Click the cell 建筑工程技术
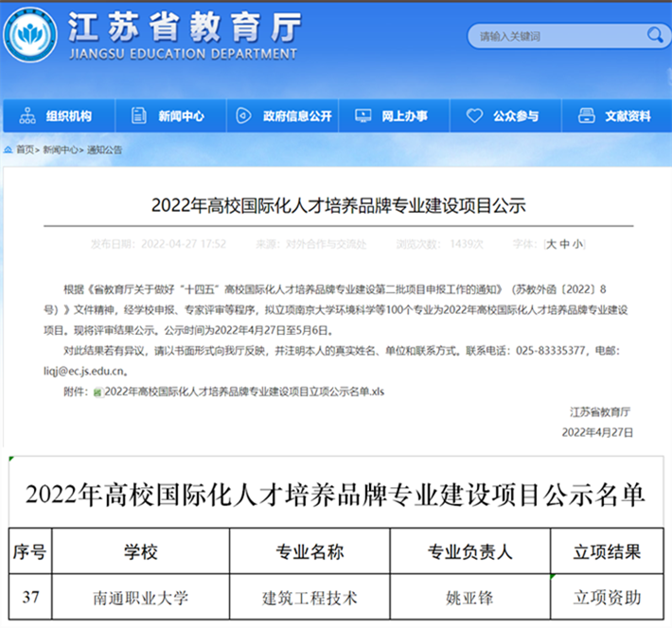The height and width of the screenshot is (628, 672). point(309,598)
